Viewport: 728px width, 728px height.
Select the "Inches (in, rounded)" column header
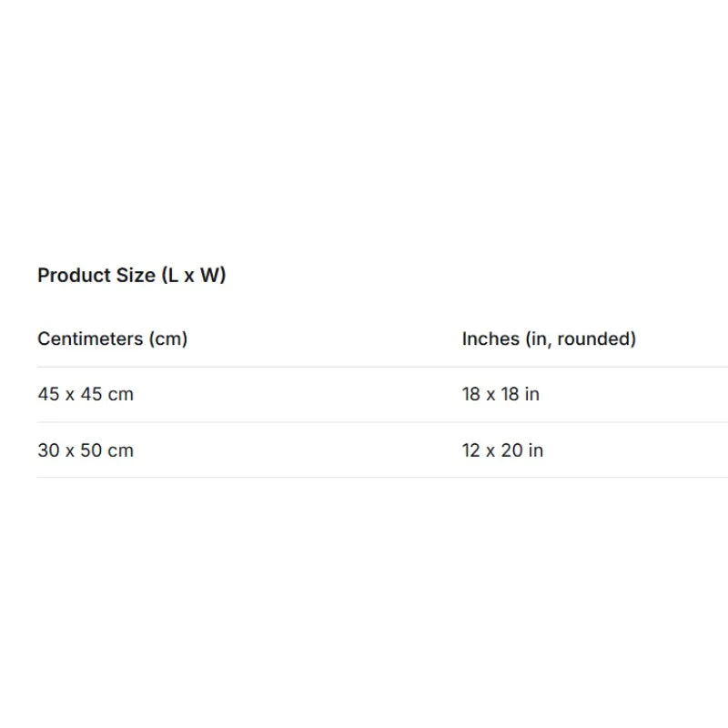click(549, 339)
